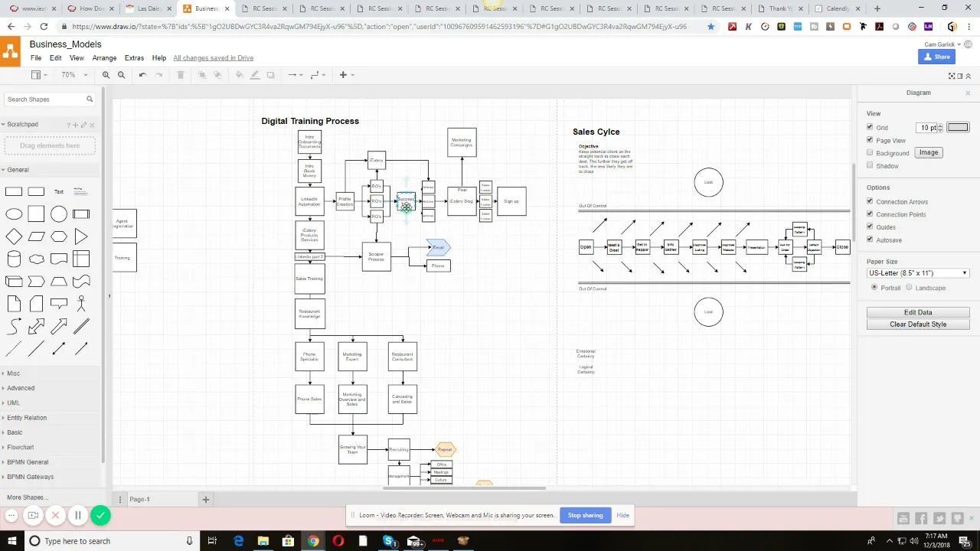Image resolution: width=980 pixels, height=551 pixels.
Task: Click the line color pencil icon
Action: pyautogui.click(x=255, y=75)
